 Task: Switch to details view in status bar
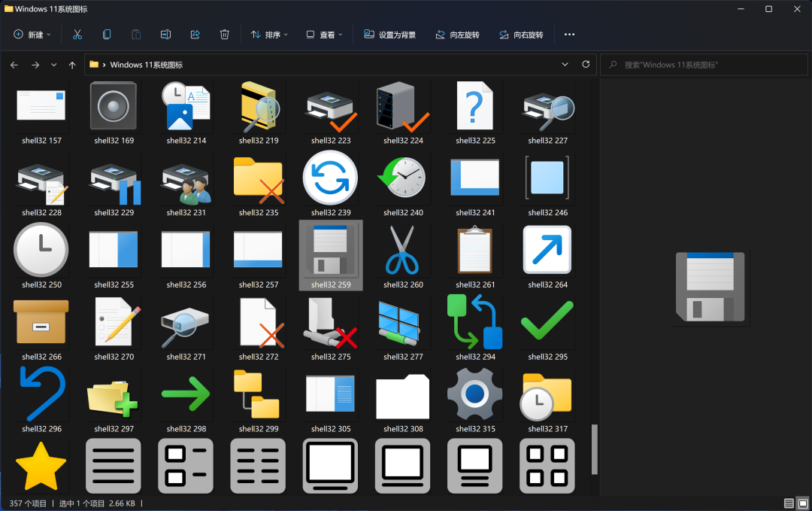click(x=789, y=503)
